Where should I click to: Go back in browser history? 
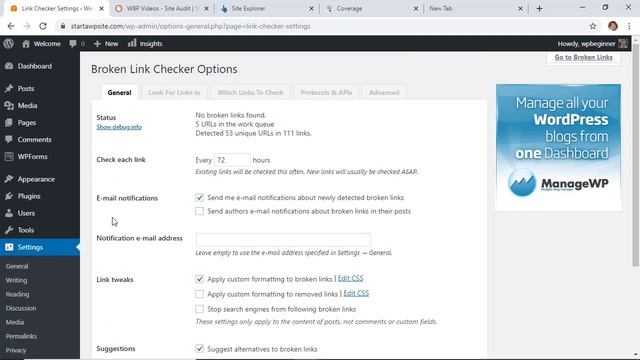pos(11,26)
